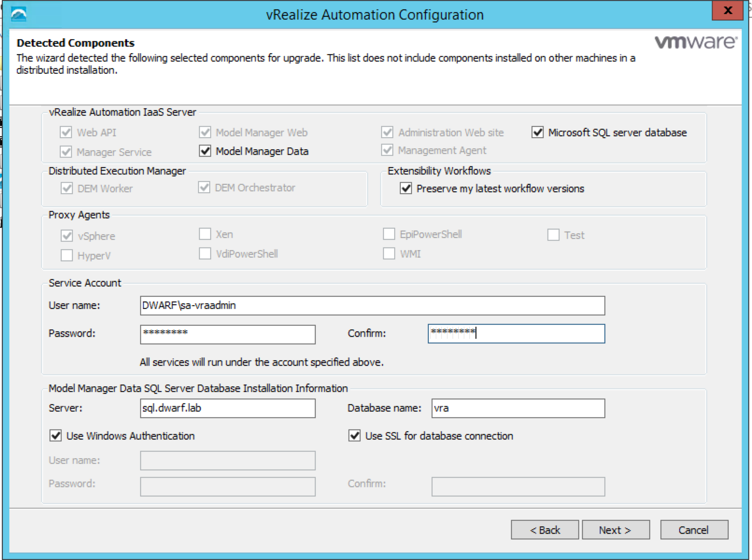Click the DEM Orchestrator checkbox

click(x=204, y=188)
